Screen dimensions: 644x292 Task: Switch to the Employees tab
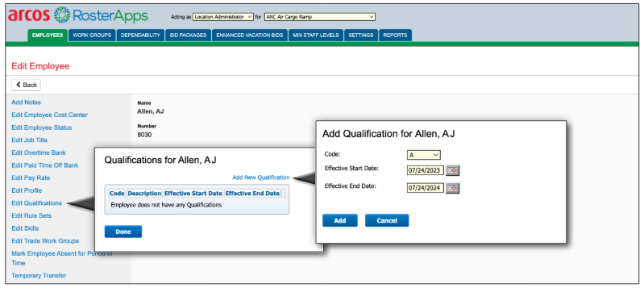coord(48,35)
